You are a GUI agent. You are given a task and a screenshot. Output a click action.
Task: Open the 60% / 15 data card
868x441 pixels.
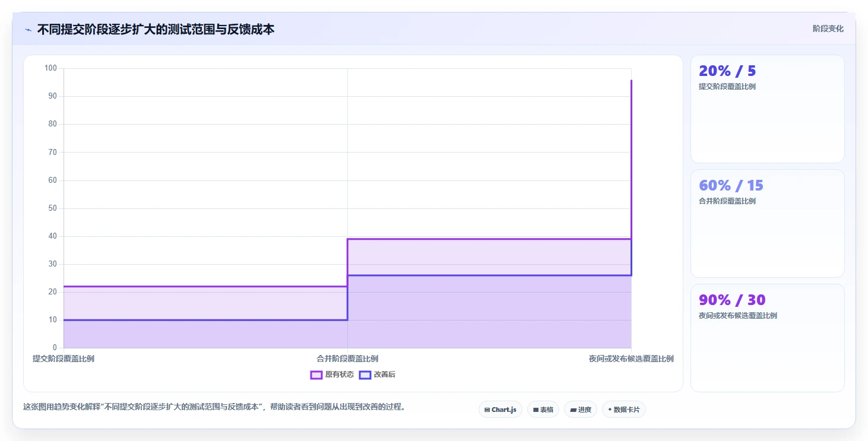(x=767, y=223)
